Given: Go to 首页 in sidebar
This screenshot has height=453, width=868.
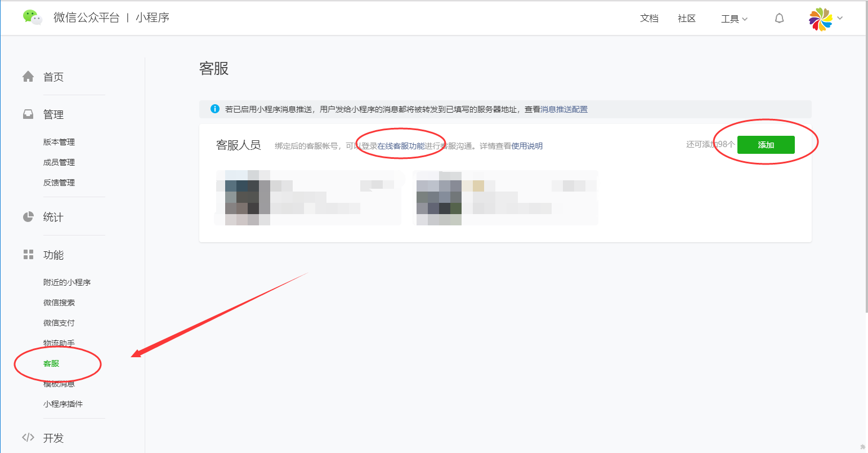Looking at the screenshot, I should [x=53, y=77].
